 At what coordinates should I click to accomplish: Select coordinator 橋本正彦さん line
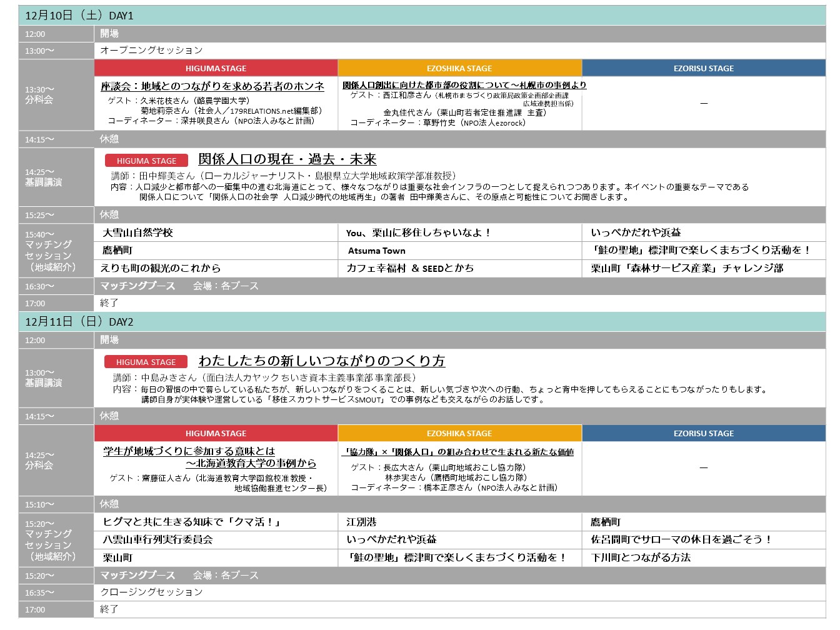(x=454, y=487)
